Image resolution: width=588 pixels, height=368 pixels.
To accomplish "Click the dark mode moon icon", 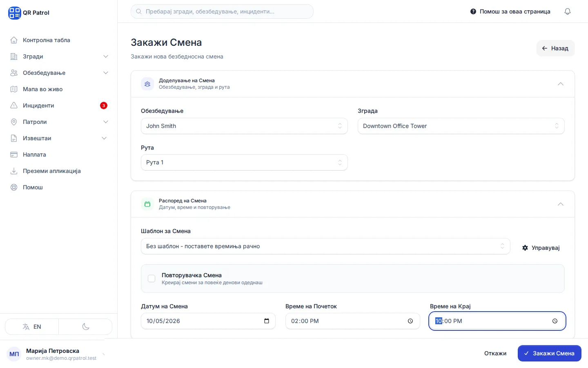I will click(x=86, y=327).
